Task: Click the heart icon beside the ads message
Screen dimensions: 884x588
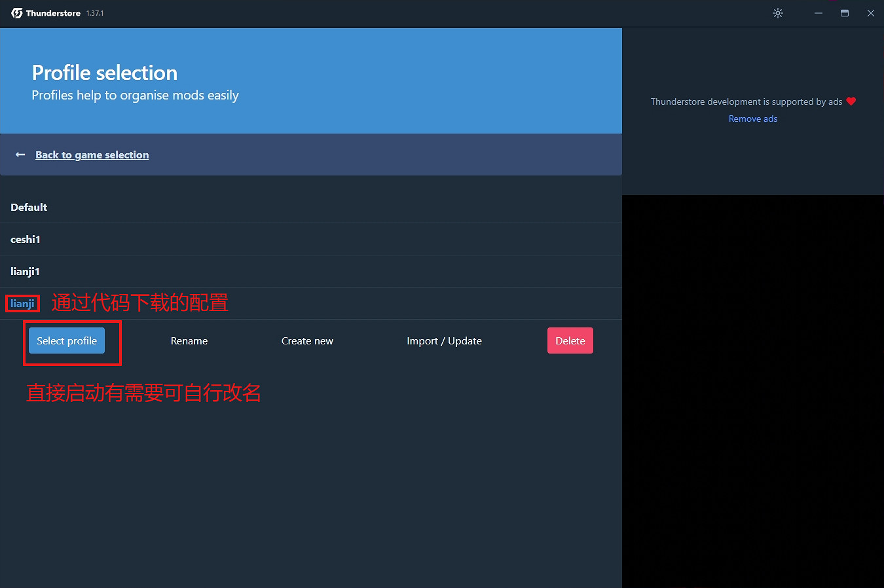Action: pos(851,101)
